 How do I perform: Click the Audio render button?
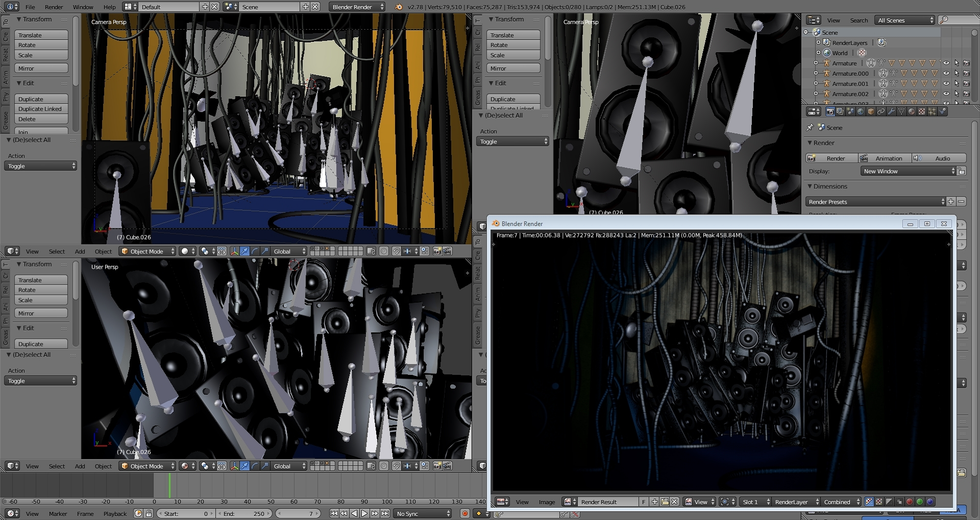(x=938, y=158)
